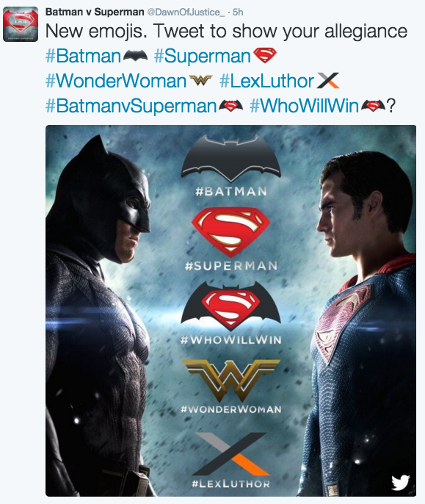Open the #Superman hashtag link

[203, 56]
